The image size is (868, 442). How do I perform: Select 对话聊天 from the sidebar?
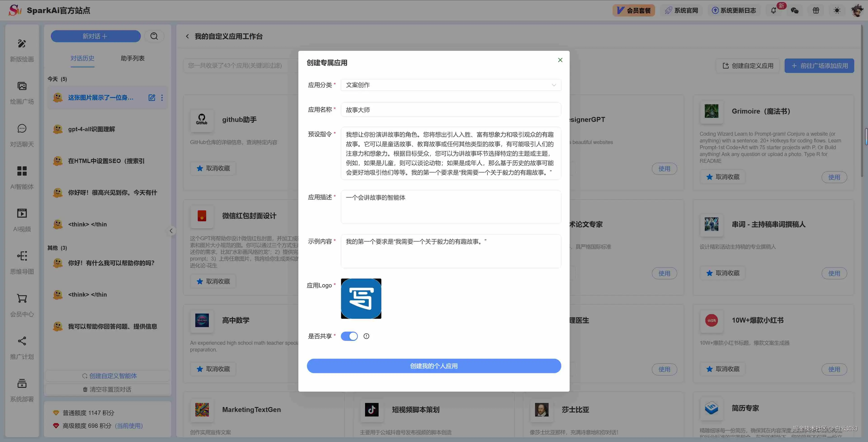(21, 135)
